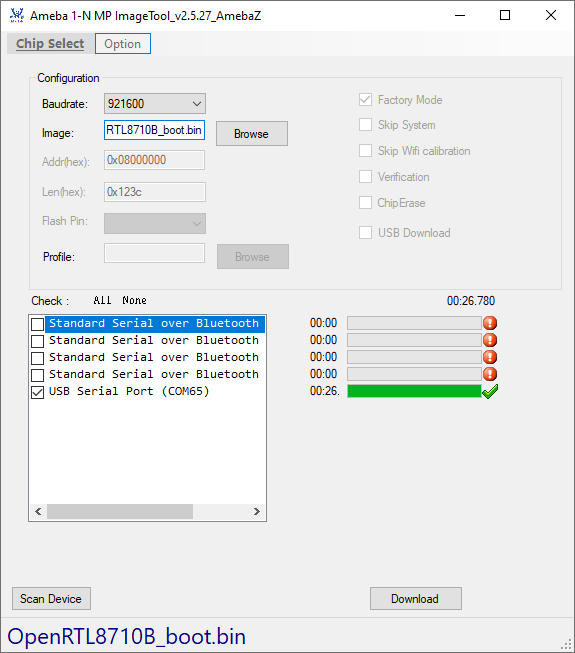Click the green checkmark icon next to COM65 progress

(x=490, y=391)
